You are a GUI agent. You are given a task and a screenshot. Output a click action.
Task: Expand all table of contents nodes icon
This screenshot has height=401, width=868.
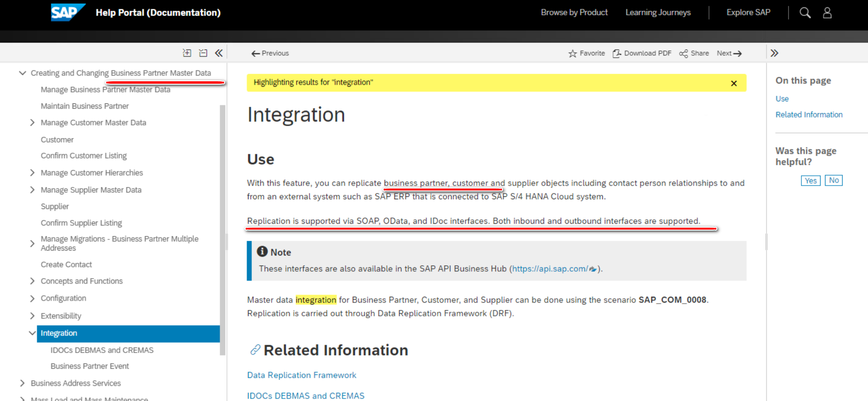pyautogui.click(x=187, y=53)
